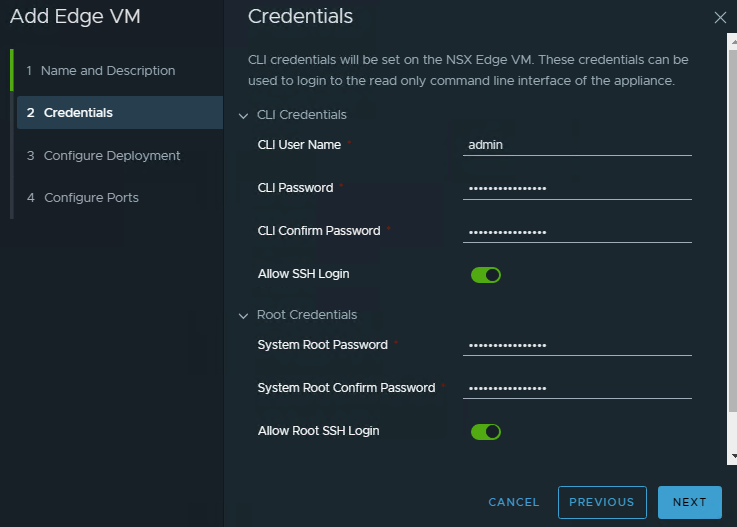
Task: Collapse the Root Credentials section
Action: (x=243, y=316)
